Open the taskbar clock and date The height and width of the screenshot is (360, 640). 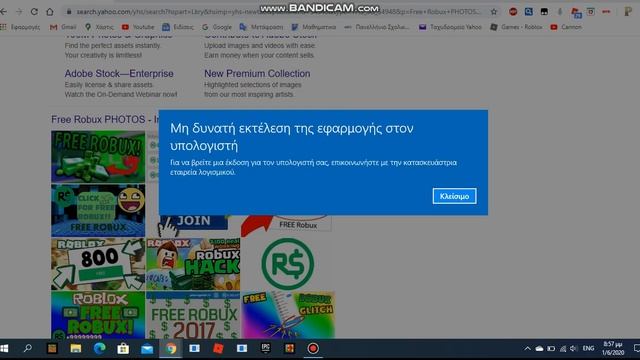click(x=613, y=349)
